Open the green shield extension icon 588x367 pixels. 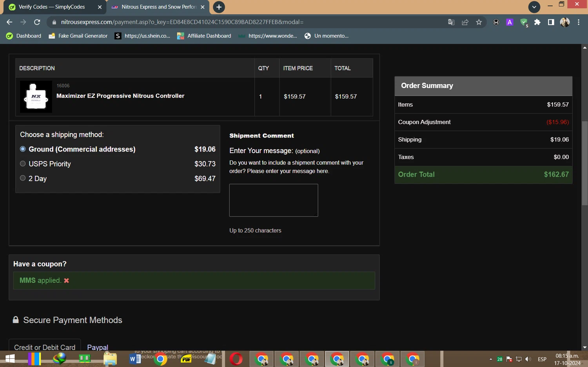(x=524, y=22)
